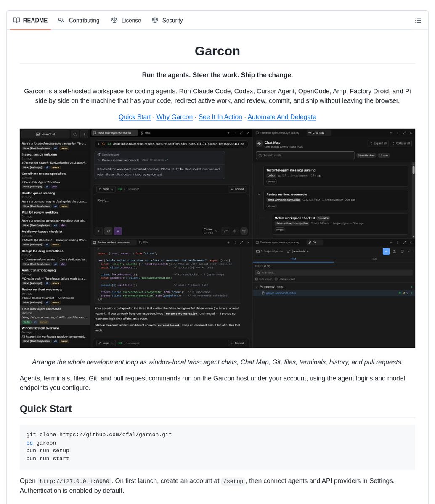Screen dimensions: 435x504
Task: Click the expand composer arrows icon
Action: 225,231
